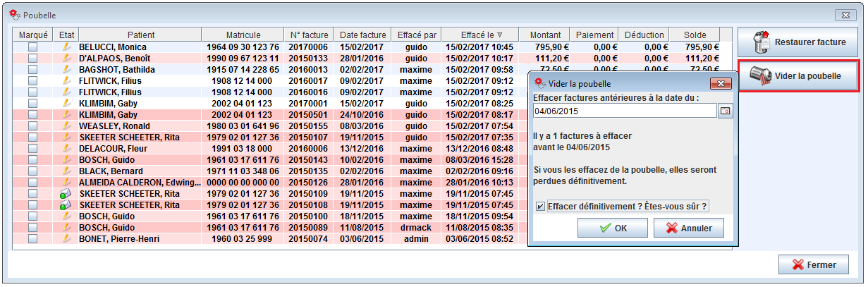This screenshot has width=868, height=287.
Task: Click the pencil icon for WEASLEY, Ronald
Action: 67,126
